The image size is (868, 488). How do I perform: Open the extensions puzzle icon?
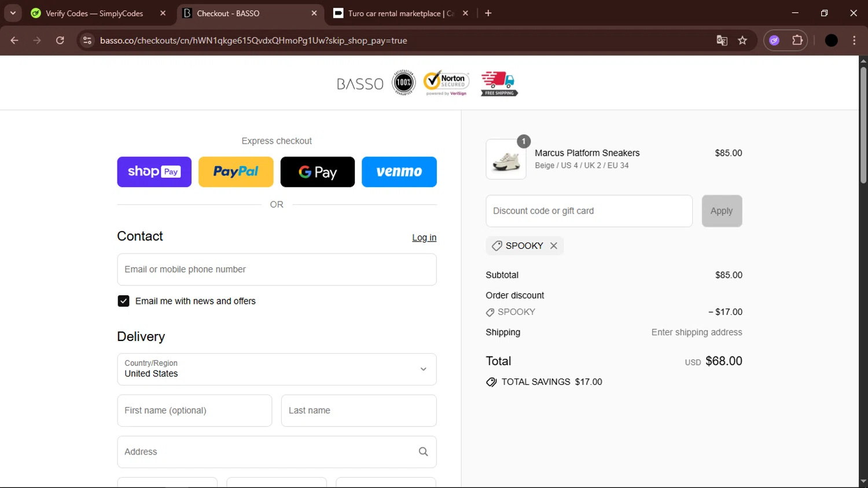[797, 41]
